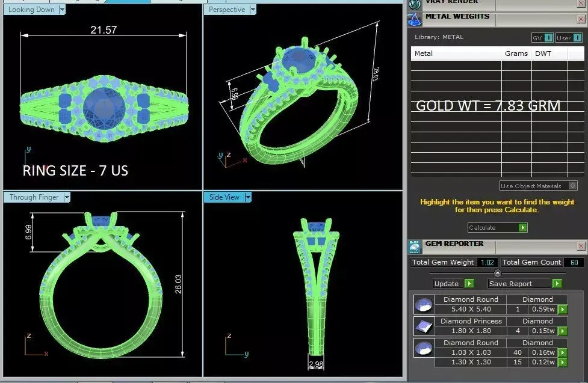Click the Diamond Princess gem thumbnail
The image size is (588, 383).
click(424, 326)
